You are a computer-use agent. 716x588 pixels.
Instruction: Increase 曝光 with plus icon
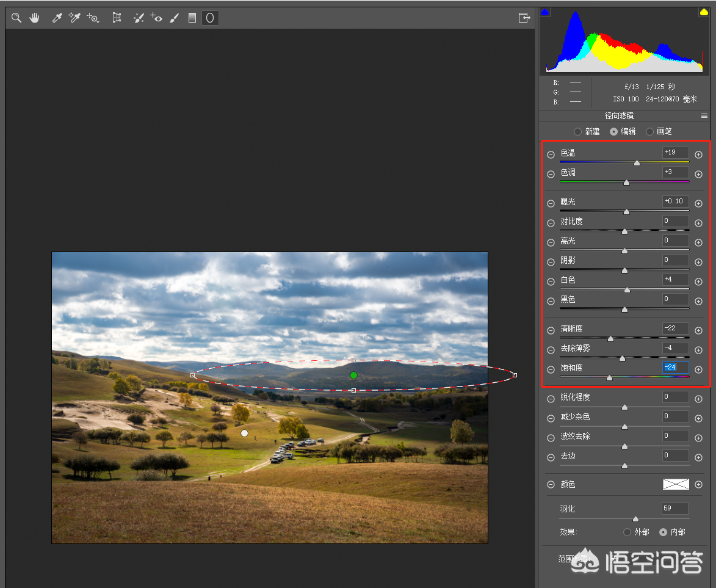[x=699, y=204]
